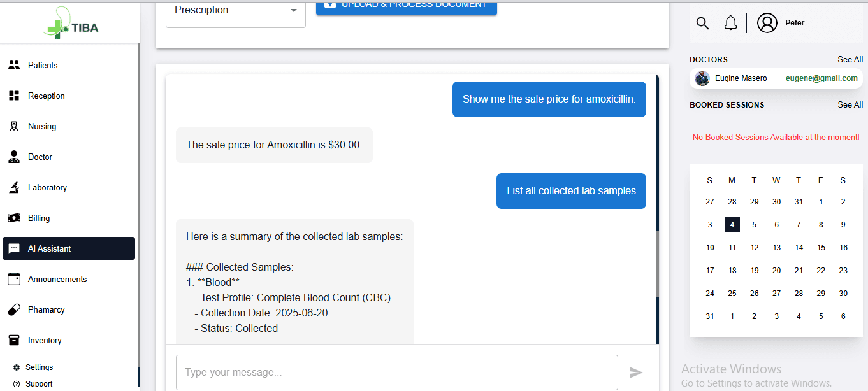This screenshot has height=391, width=868.
Task: Click the Settings gear icon
Action: [17, 367]
